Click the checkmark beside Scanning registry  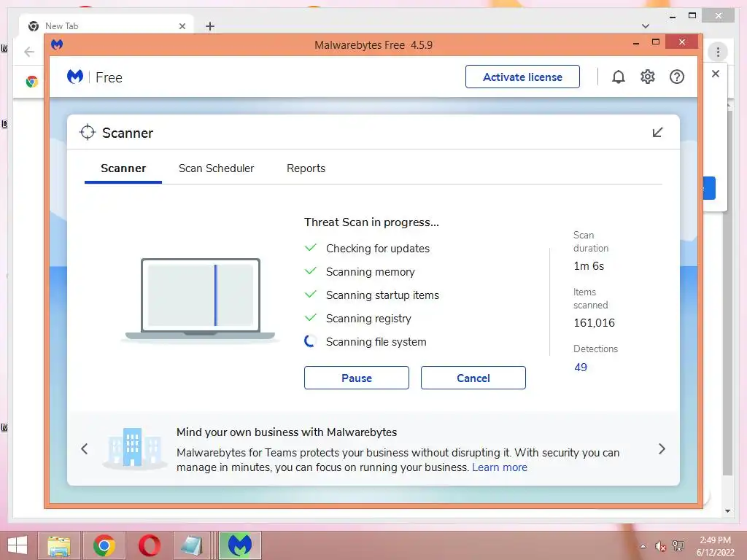click(311, 318)
